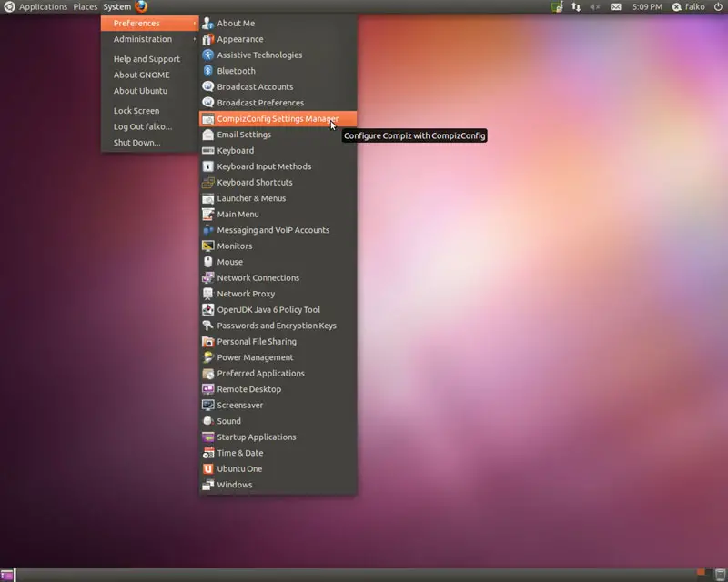Select Lock Screen from System menu

pyautogui.click(x=150, y=111)
